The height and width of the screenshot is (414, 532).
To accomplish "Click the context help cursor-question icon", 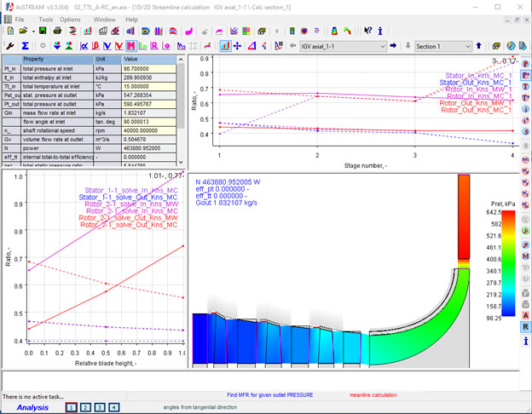I will (367, 32).
